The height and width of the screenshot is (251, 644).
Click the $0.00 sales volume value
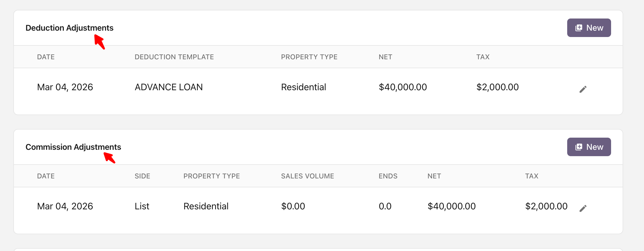pos(293,206)
